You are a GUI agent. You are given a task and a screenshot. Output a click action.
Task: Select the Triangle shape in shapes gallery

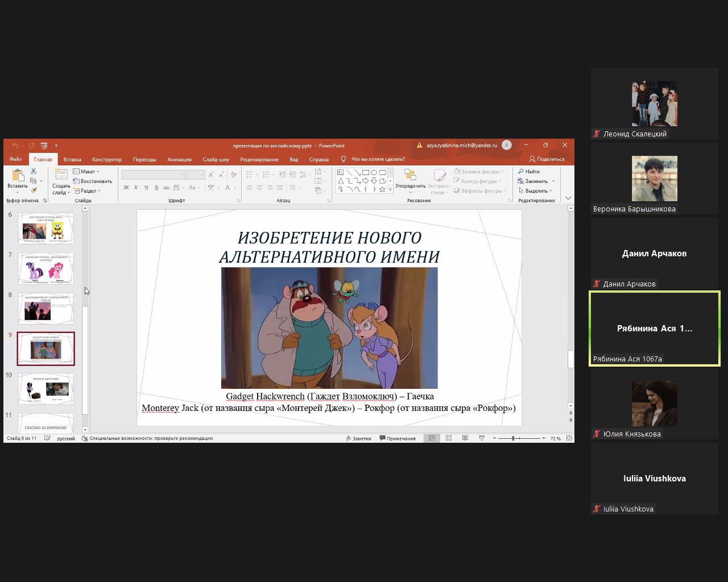[x=341, y=181]
